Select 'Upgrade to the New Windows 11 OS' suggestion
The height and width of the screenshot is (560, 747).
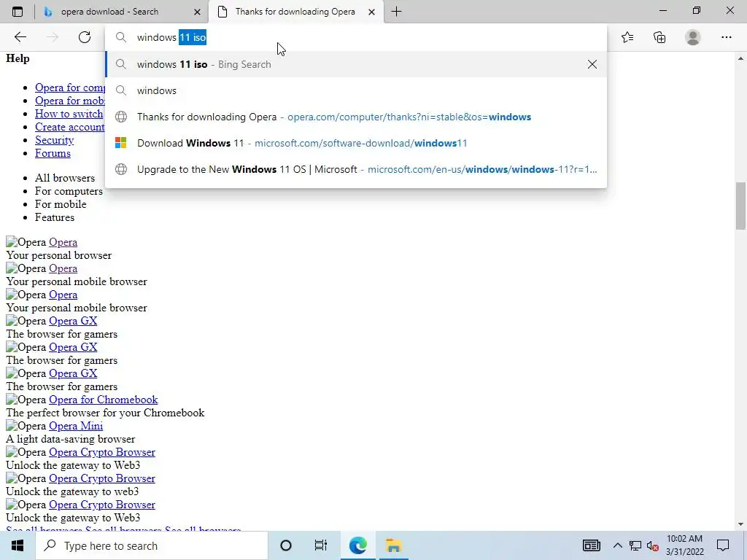[355, 169]
